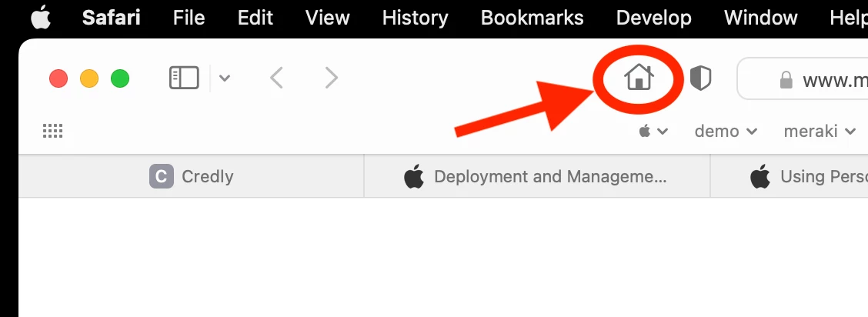Open the Privacy Report shield icon
Viewport: 868px width, 317px height.
(x=700, y=78)
